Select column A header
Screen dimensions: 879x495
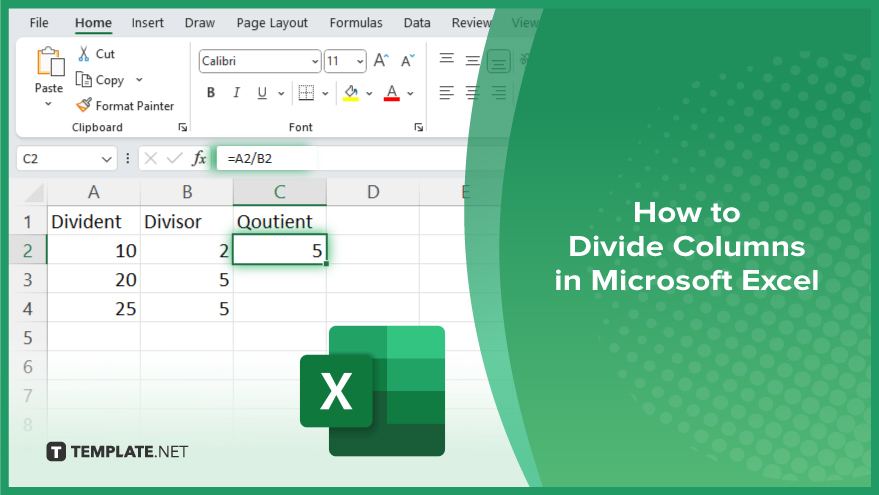pos(94,192)
